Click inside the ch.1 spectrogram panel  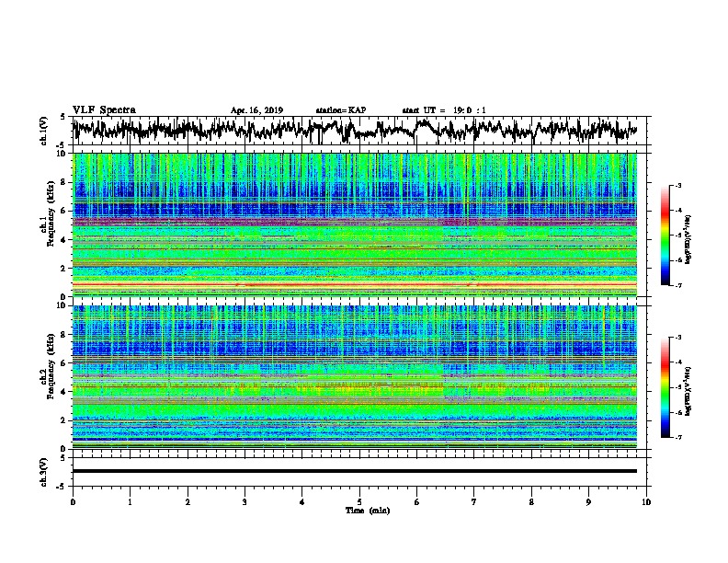(354, 224)
